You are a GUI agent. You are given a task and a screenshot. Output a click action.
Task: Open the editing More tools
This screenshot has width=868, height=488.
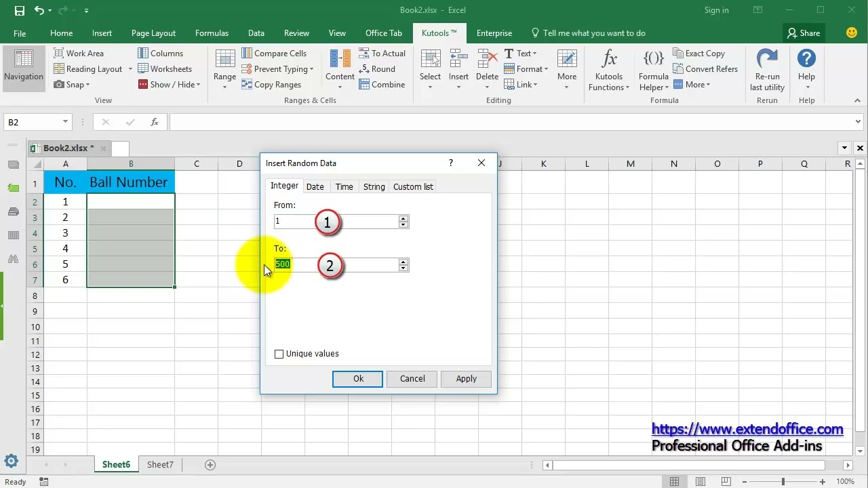(x=567, y=68)
